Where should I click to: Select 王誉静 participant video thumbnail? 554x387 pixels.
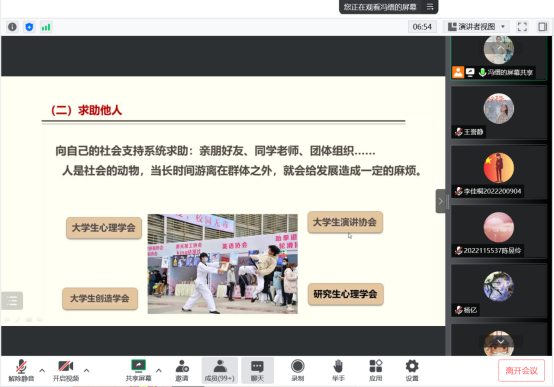click(x=499, y=112)
